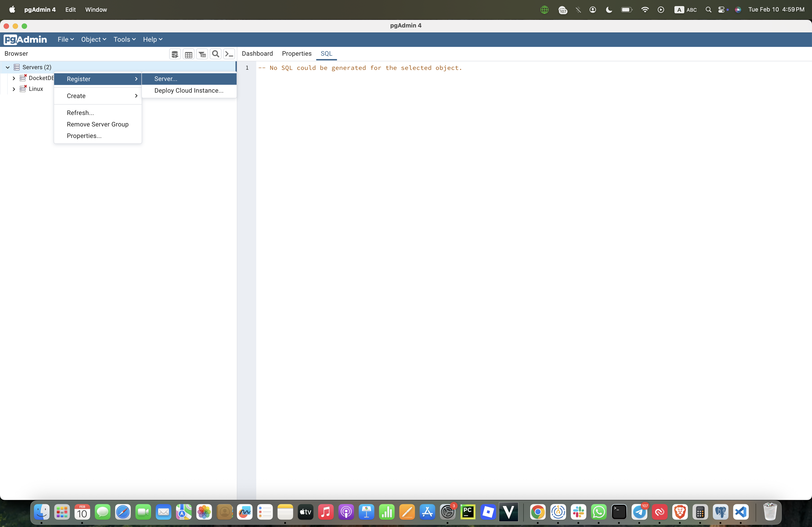Collapse the Servers (2) tree node
Screen dimensions: 812x527
7,67
